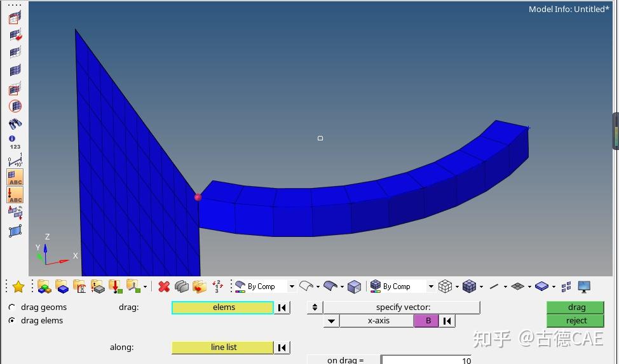This screenshot has width=619, height=364.
Task: Click the specify vector label button
Action: coord(402,307)
